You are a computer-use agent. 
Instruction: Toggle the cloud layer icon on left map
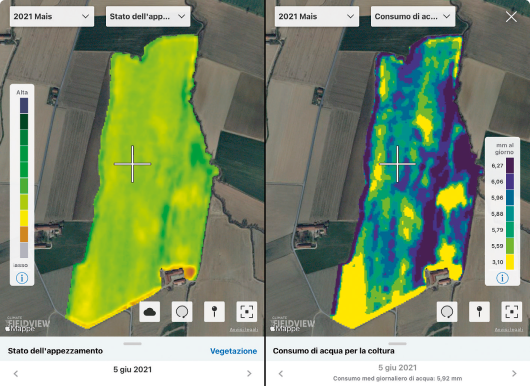pyautogui.click(x=150, y=312)
